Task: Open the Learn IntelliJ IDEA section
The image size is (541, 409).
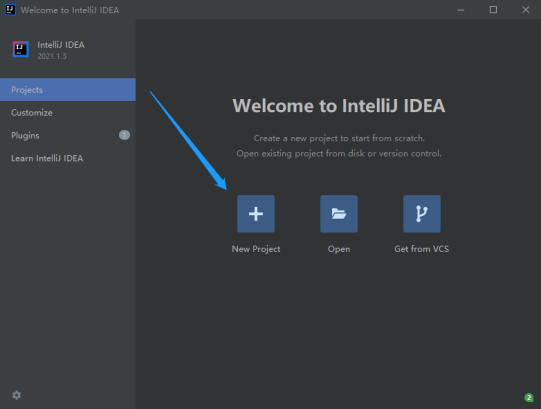Action: point(68,158)
